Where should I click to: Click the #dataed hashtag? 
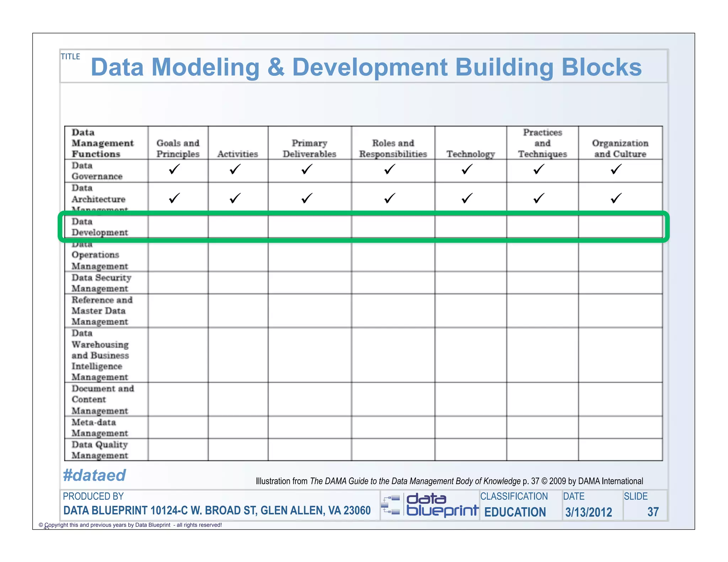95,475
